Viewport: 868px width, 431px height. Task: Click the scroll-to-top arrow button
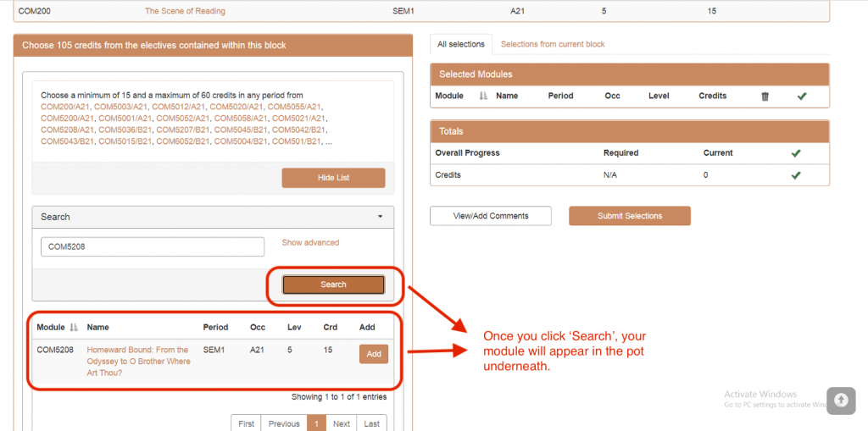[840, 399]
